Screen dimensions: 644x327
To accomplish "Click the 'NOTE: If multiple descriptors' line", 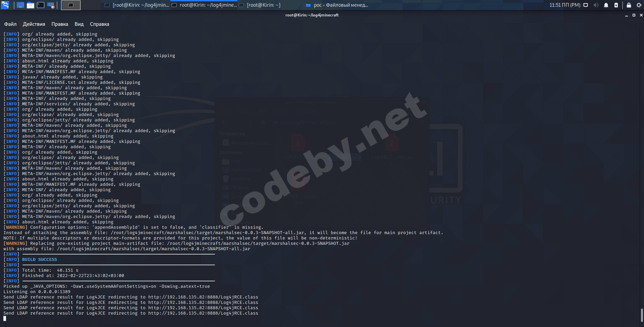I will (180, 238).
